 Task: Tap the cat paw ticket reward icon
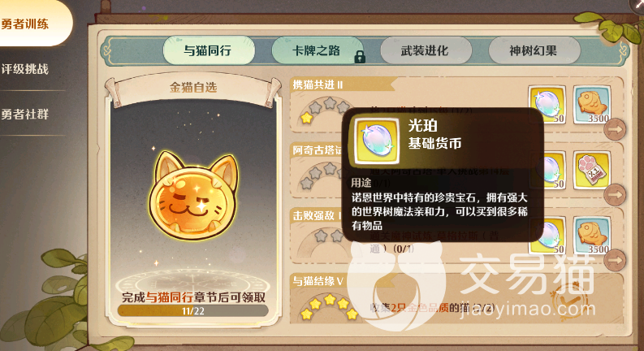592,170
